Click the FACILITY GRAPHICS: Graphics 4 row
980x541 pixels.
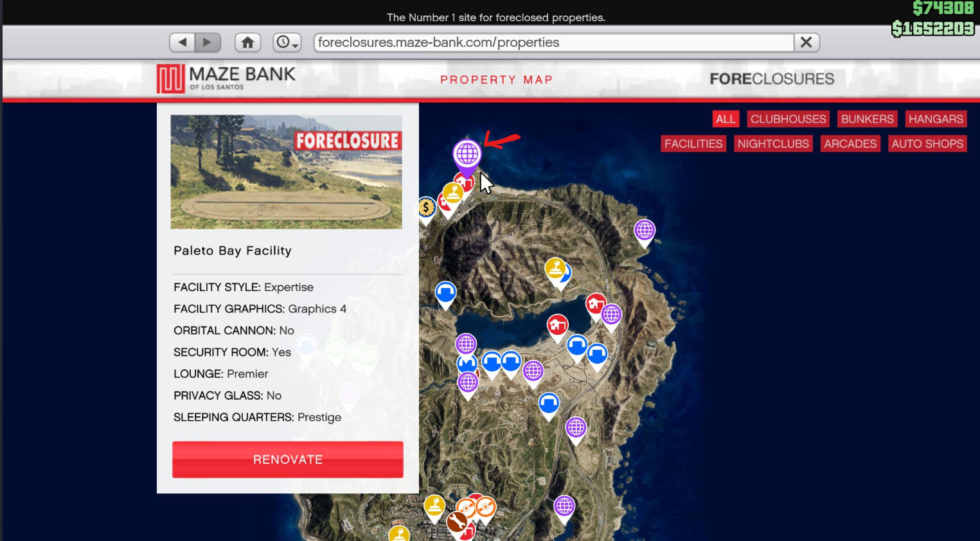point(260,309)
